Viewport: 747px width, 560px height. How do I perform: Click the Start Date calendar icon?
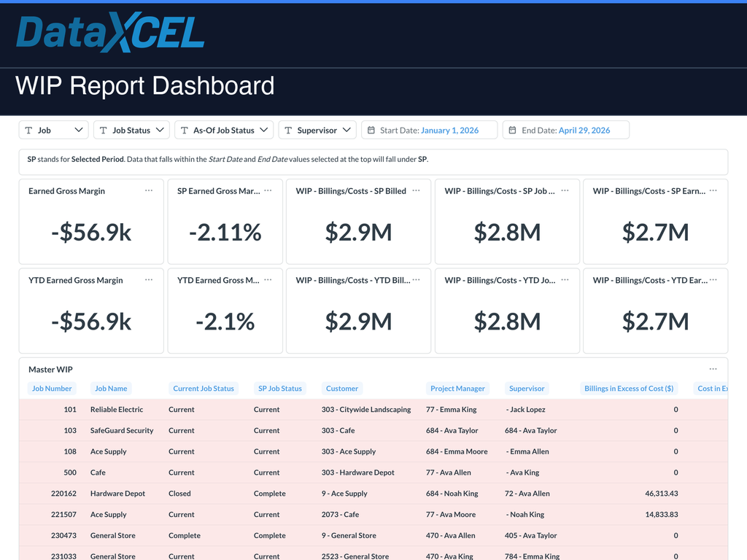pyautogui.click(x=371, y=130)
